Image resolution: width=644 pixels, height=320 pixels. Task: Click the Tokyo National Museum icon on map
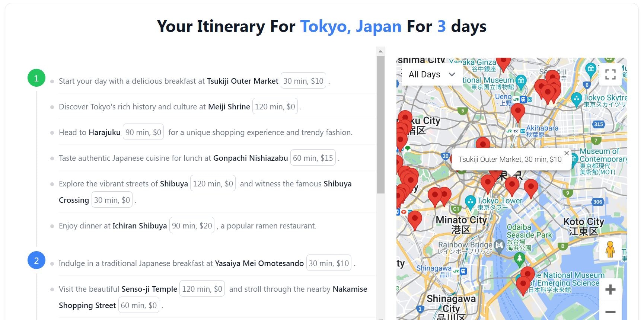pyautogui.click(x=521, y=81)
